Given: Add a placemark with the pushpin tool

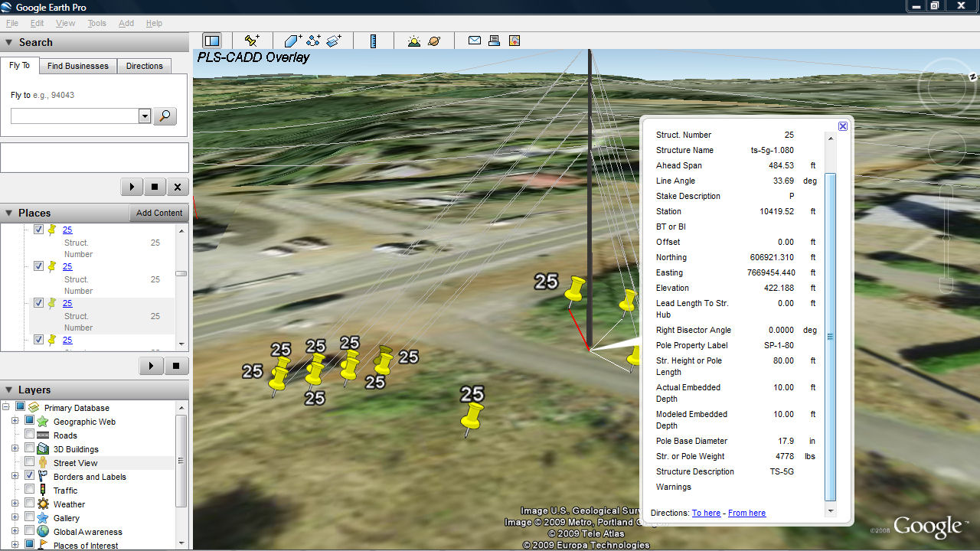Looking at the screenshot, I should 252,41.
